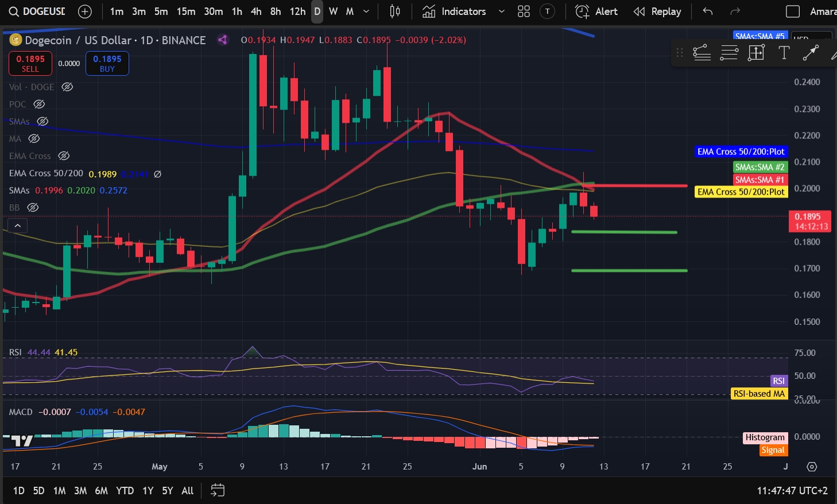Click the RSI-based MA scale label
This screenshot has height=504, width=837.
759,394
